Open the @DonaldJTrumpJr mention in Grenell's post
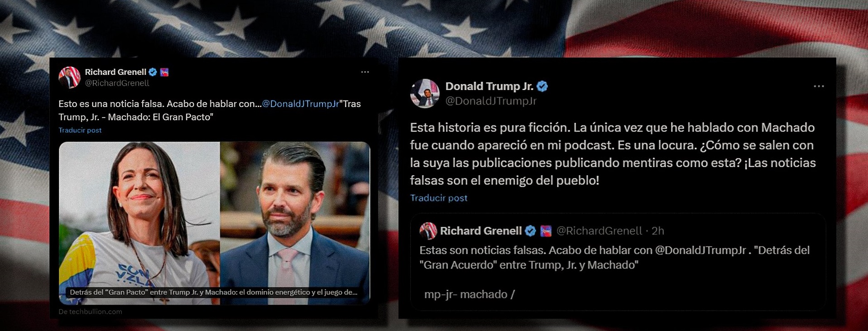This screenshot has width=868, height=331. coord(300,104)
